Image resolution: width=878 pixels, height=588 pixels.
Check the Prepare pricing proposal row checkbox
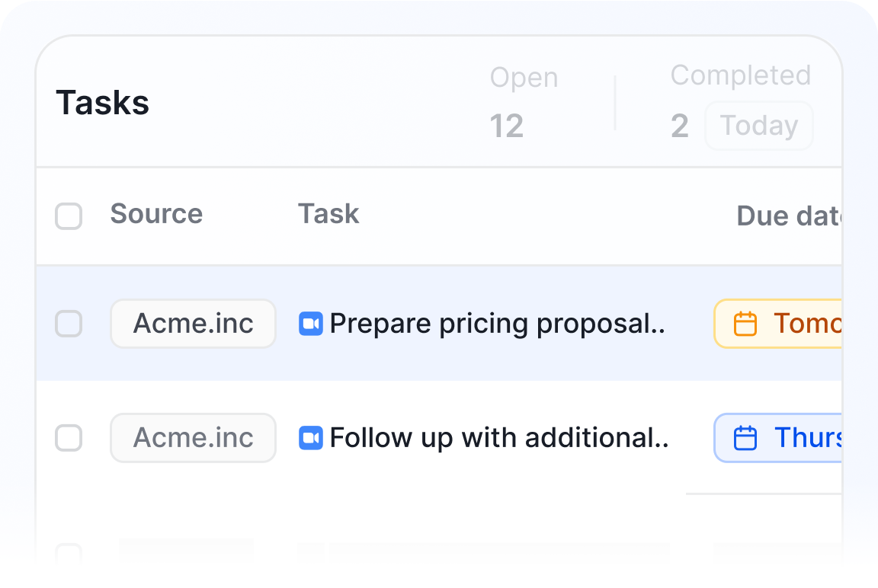pyautogui.click(x=69, y=324)
